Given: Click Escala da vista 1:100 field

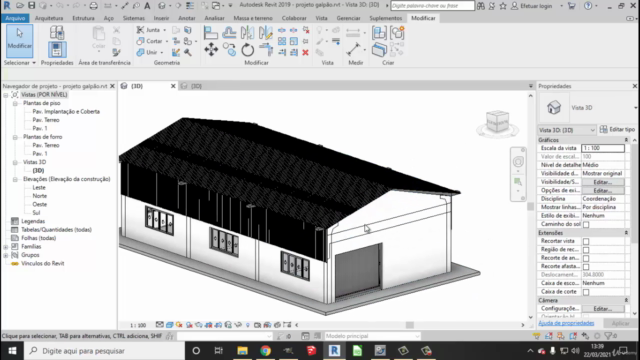Looking at the screenshot, I should tap(602, 148).
